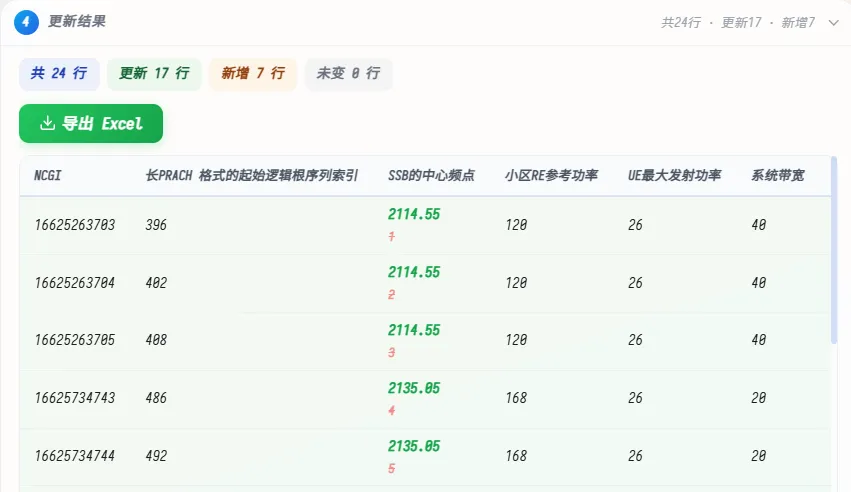Screen dimensions: 851x492
Task: Click the download icon in export button
Action: (47, 123)
